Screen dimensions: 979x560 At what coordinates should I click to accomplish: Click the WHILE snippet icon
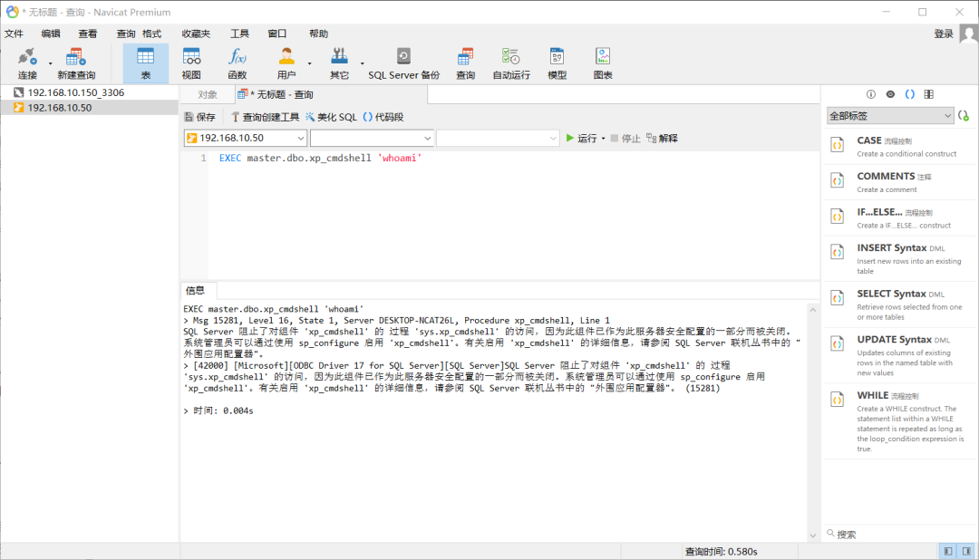[x=838, y=400]
